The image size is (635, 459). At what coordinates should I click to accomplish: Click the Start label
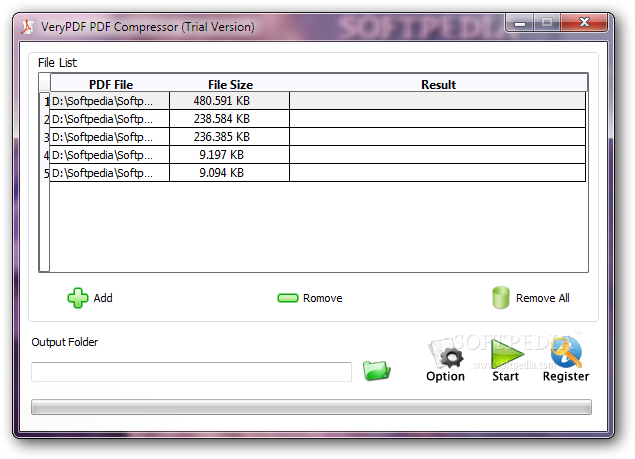click(x=505, y=376)
